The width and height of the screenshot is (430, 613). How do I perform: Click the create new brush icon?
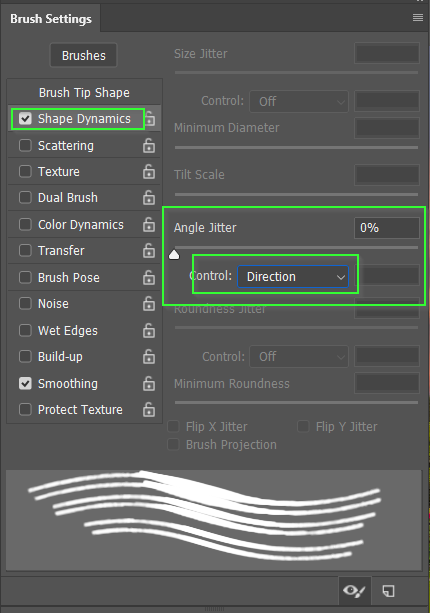388,591
